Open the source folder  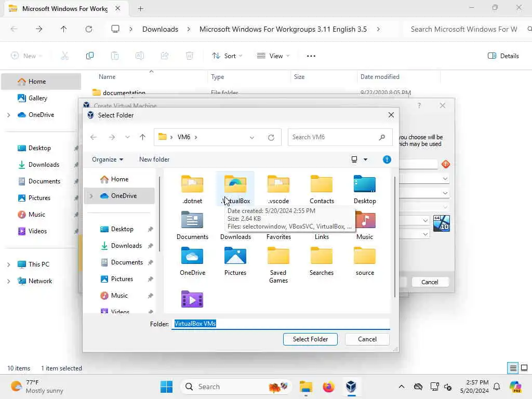(364, 261)
